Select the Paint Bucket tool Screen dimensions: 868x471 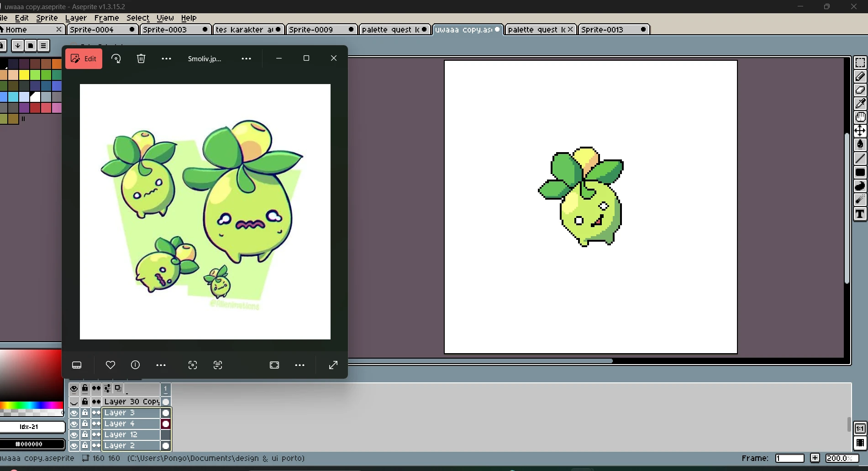pos(860,145)
